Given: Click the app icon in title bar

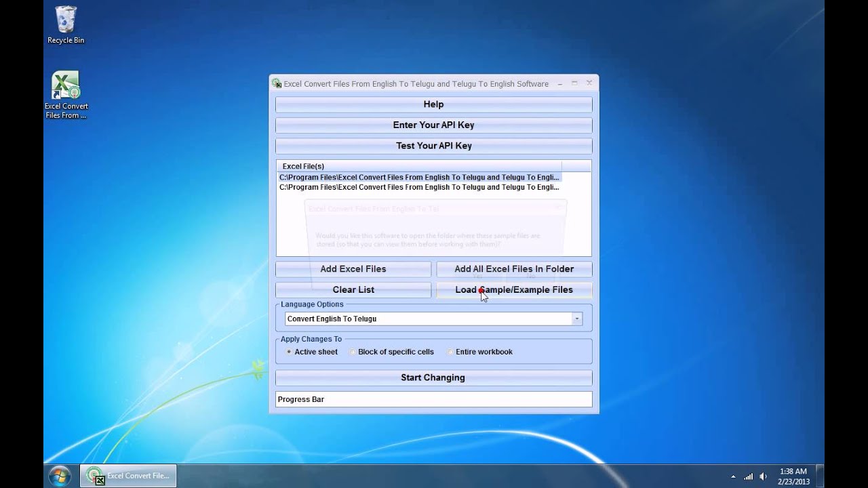Looking at the screenshot, I should (277, 84).
